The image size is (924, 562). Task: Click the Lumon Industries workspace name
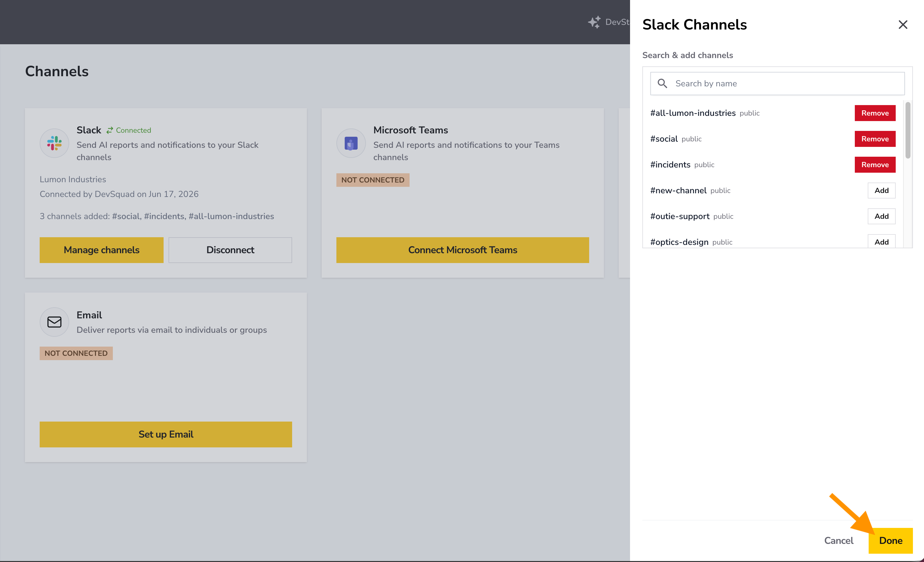point(73,179)
